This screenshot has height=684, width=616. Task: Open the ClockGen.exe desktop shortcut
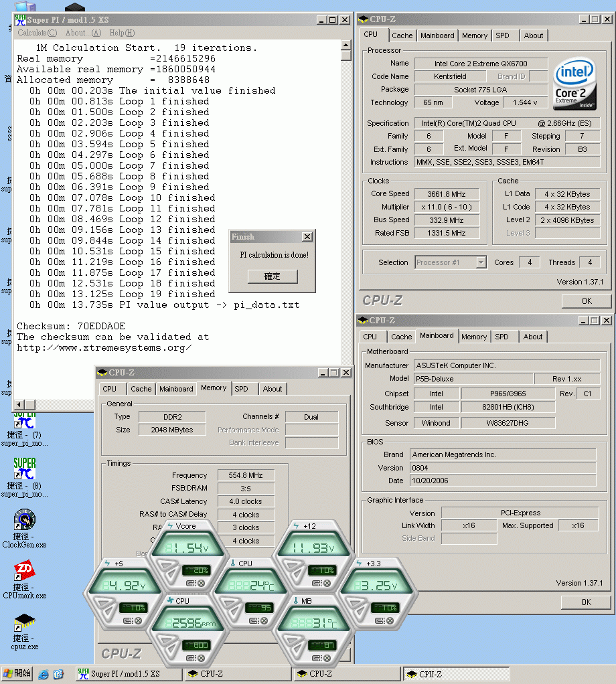click(24, 528)
